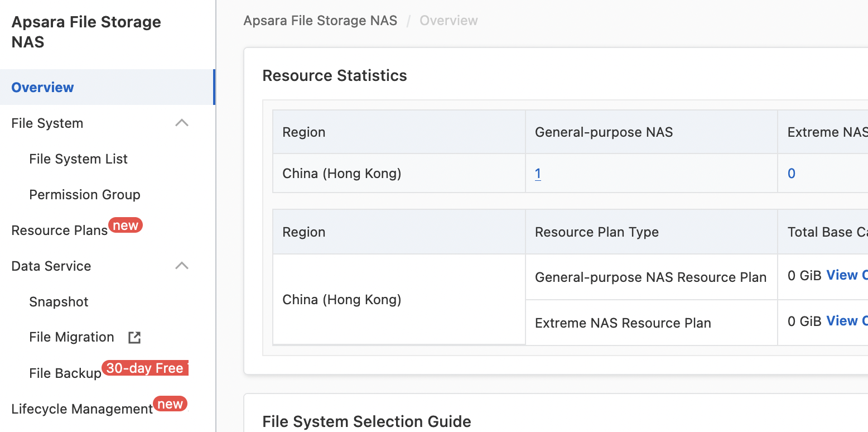Click the Apsara File Storage NAS sidebar title
Viewport: 868px width, 432px height.
pos(86,32)
